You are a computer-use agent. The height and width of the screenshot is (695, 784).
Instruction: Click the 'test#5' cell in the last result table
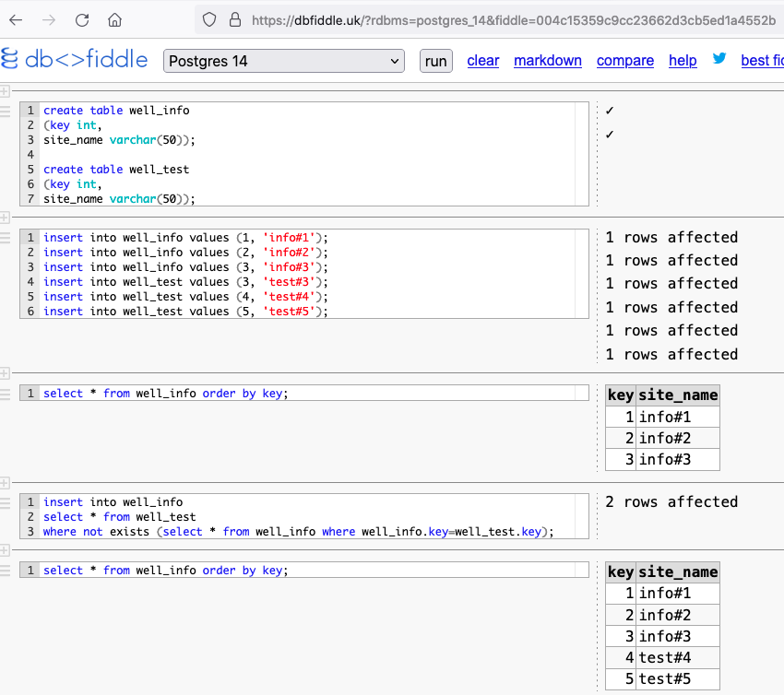[678, 679]
